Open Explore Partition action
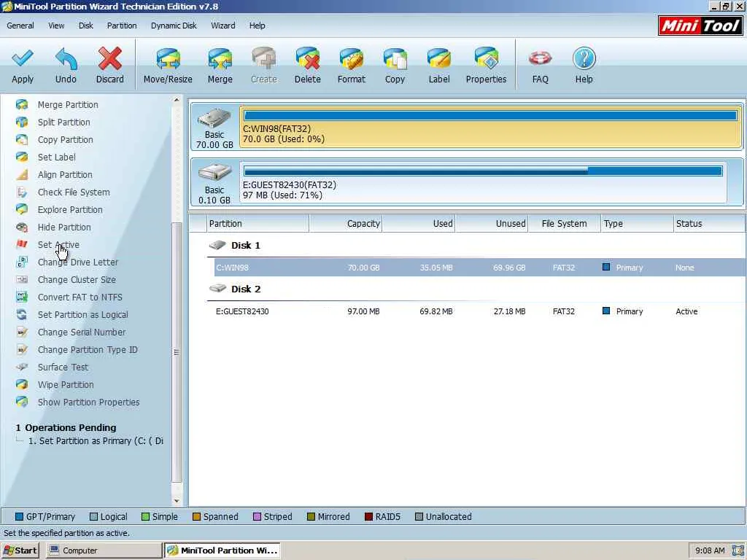The image size is (747, 560). [x=70, y=210]
